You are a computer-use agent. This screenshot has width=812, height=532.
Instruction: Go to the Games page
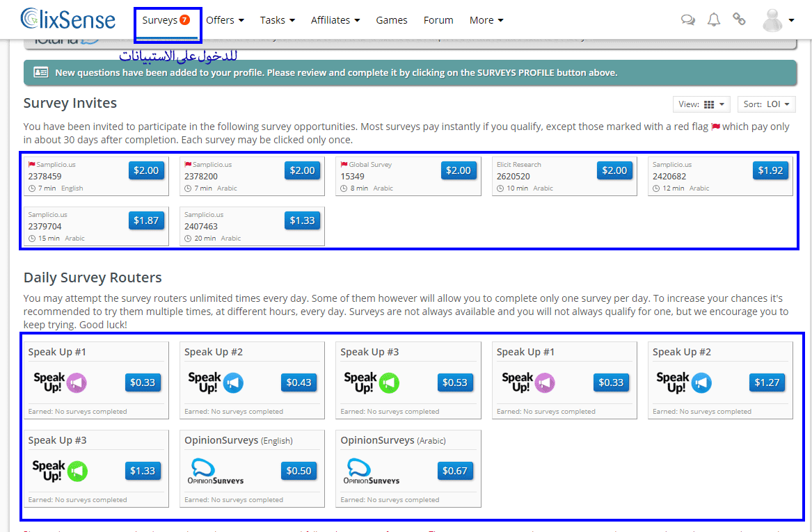(392, 20)
